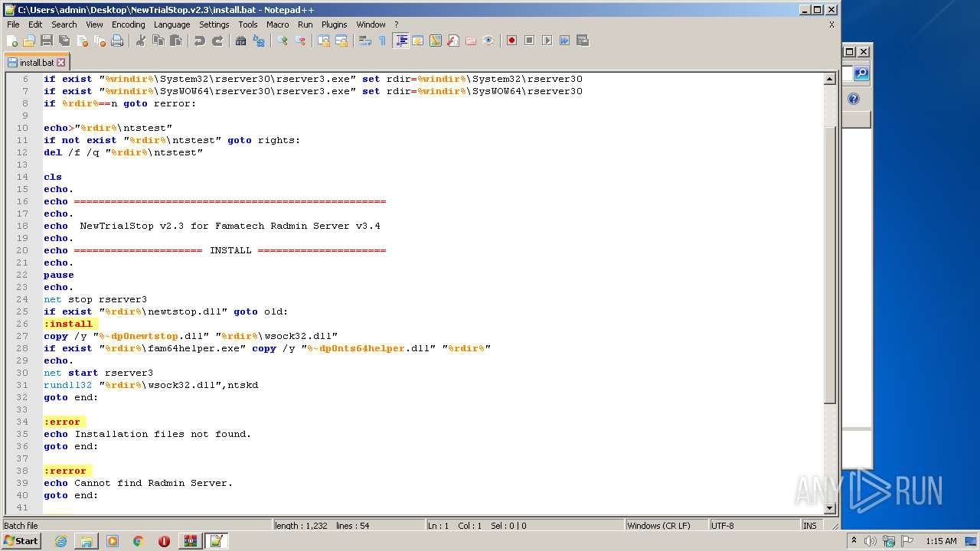
Task: Open Google Chrome from taskbar
Action: click(x=139, y=541)
